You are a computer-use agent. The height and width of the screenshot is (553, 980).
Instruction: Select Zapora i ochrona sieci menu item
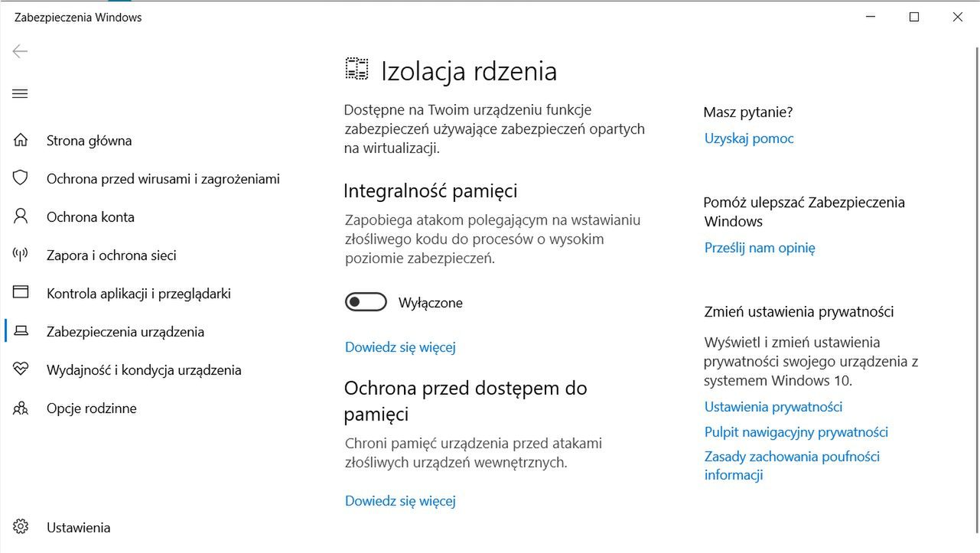click(112, 255)
